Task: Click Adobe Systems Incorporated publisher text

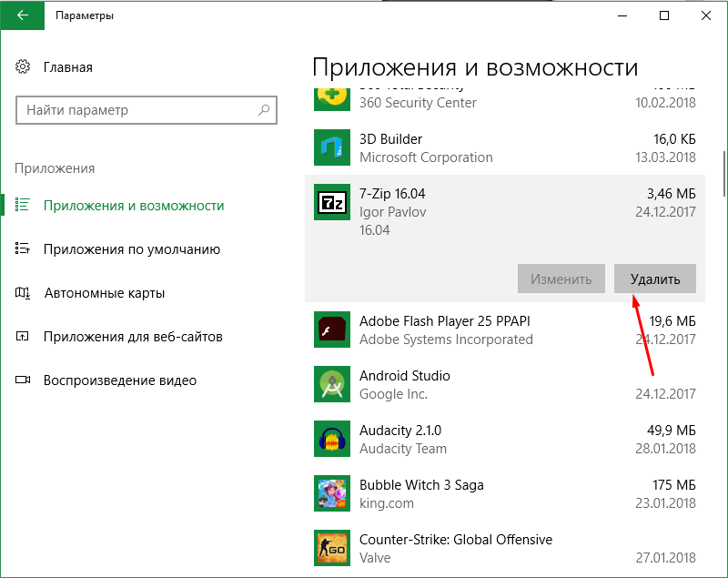Action: pyautogui.click(x=446, y=340)
